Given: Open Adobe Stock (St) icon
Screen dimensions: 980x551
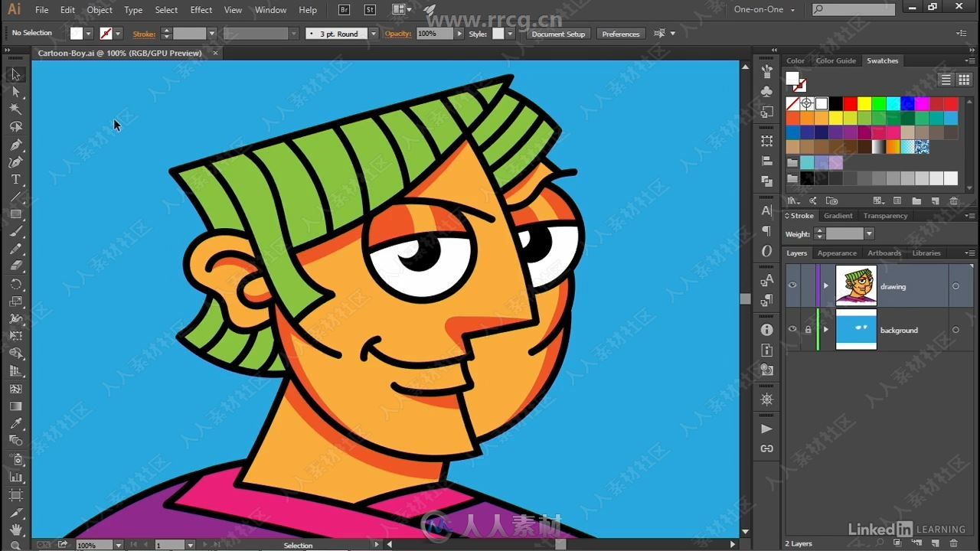Looking at the screenshot, I should pyautogui.click(x=370, y=10).
